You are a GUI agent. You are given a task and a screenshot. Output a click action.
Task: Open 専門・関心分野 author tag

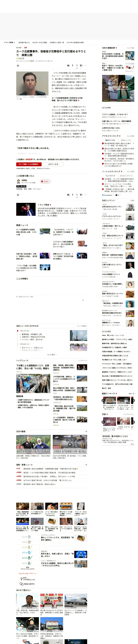(x=21, y=186)
